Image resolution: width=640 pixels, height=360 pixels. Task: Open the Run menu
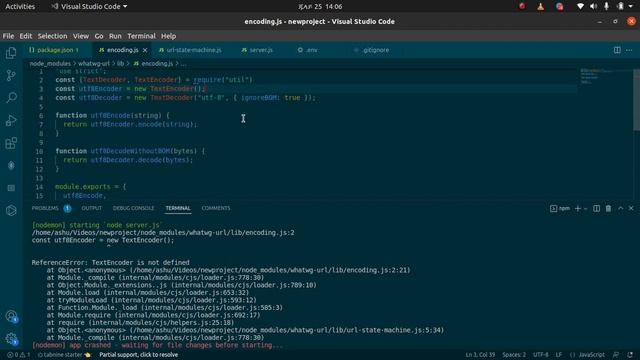(x=115, y=36)
